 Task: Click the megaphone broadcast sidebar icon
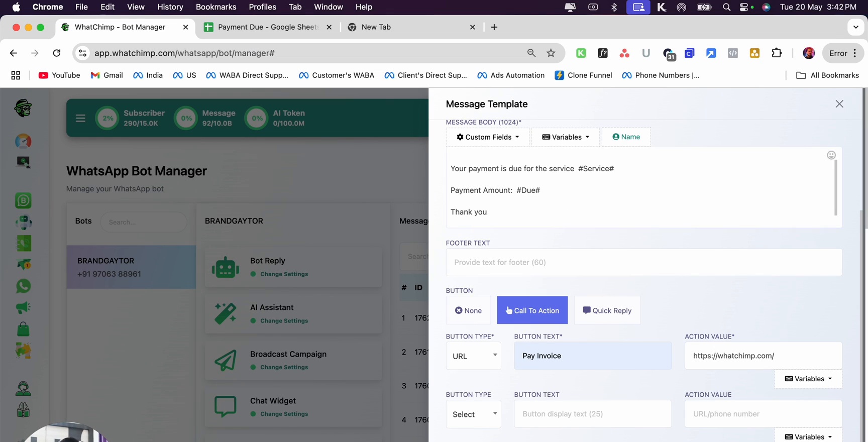pos(23,307)
